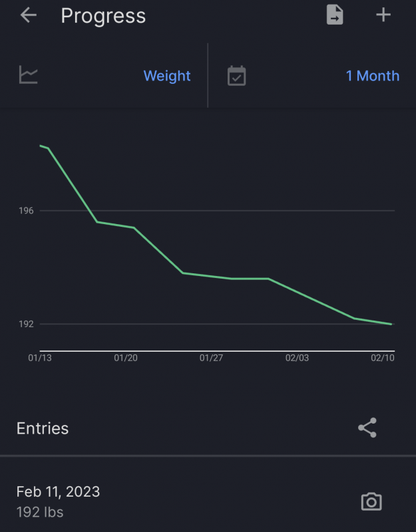Tap the Entries section header

pos(43,428)
